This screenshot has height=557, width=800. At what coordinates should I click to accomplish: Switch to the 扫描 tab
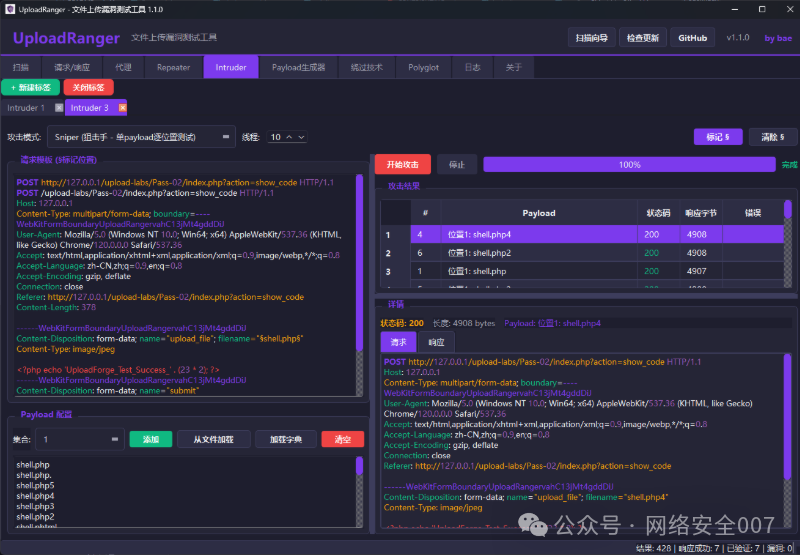click(x=21, y=67)
